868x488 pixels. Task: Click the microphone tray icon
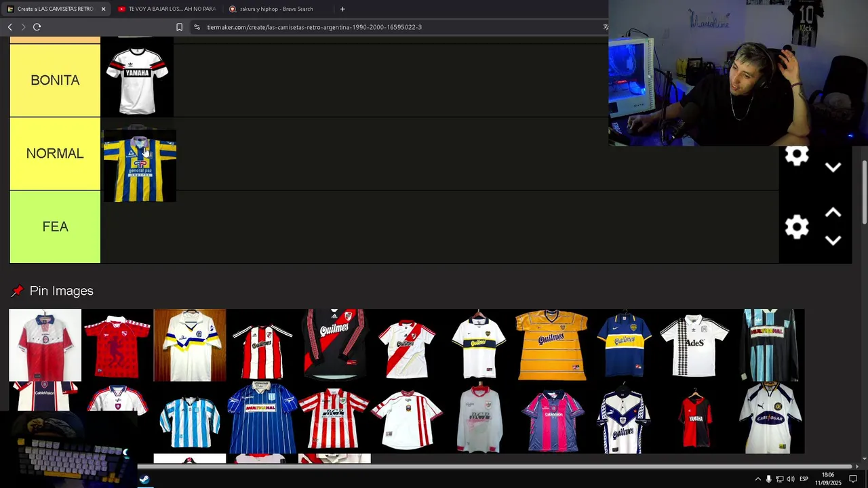coord(768,479)
